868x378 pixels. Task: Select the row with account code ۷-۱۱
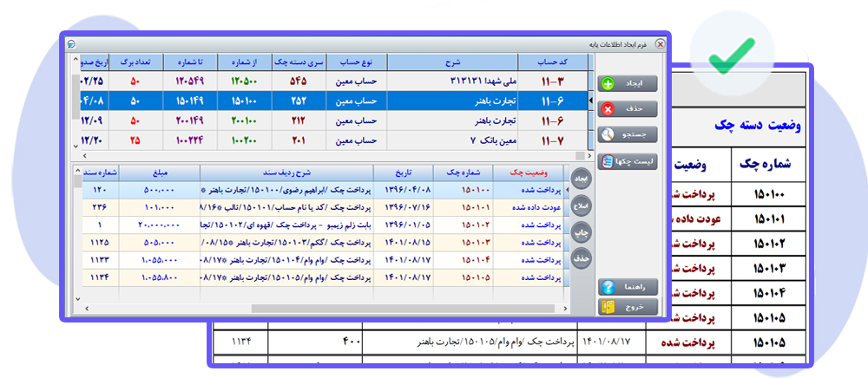(x=333, y=140)
